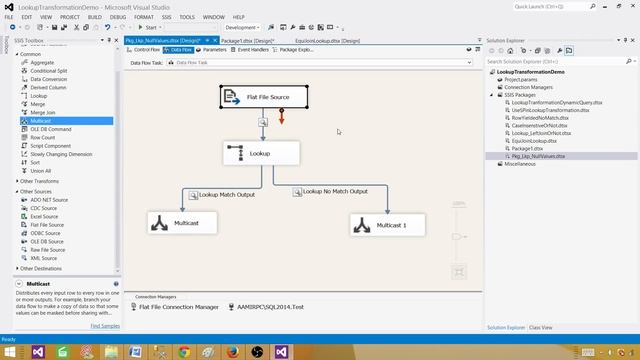This screenshot has width=640, height=360.
Task: Switch to Control Flow tab
Action: point(143,50)
